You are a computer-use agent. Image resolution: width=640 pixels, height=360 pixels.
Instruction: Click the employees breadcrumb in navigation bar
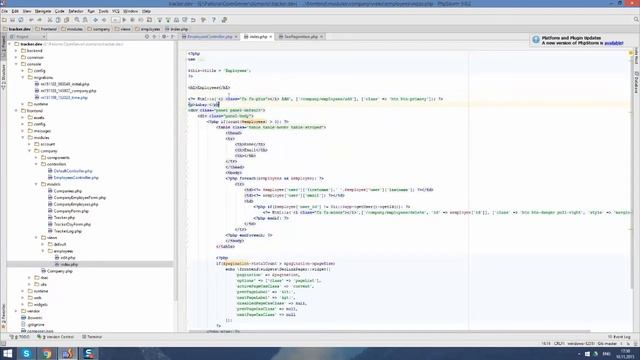[x=148, y=29]
